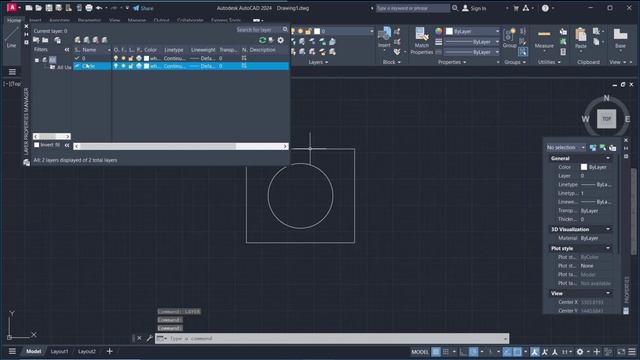
Task: Toggle Freeze sun icon for Circle layer
Action: (124, 66)
